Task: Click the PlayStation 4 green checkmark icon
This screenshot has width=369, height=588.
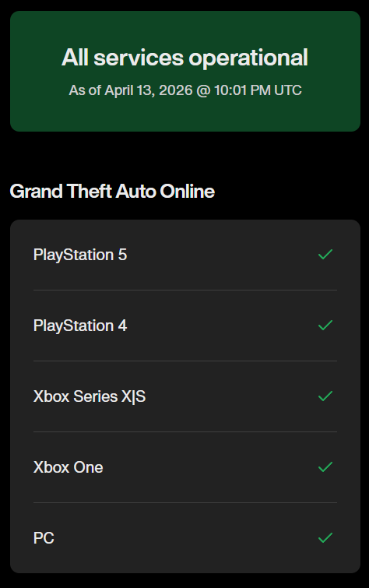Action: (325, 325)
